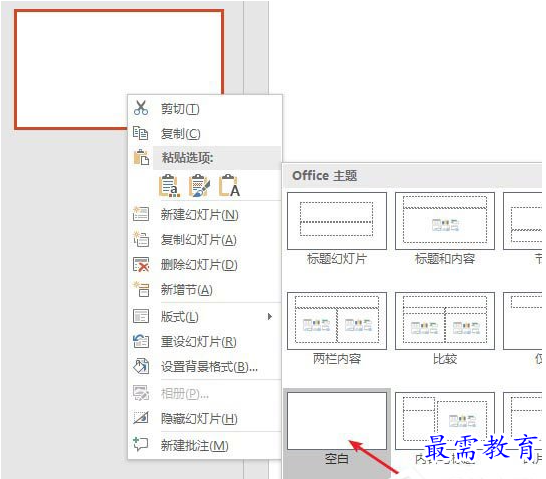Expand the 版式(L) submenu arrow
546x479 pixels.
pyautogui.click(x=270, y=316)
